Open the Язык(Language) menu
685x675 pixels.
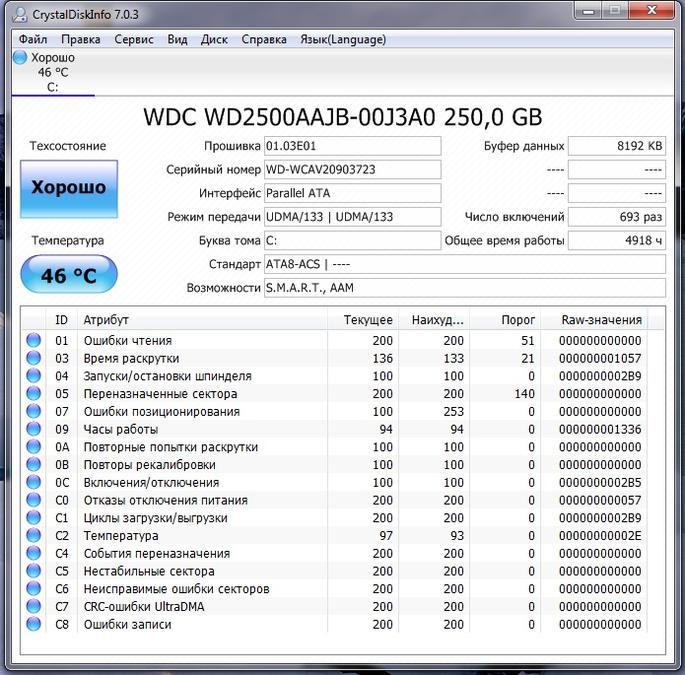(x=343, y=39)
